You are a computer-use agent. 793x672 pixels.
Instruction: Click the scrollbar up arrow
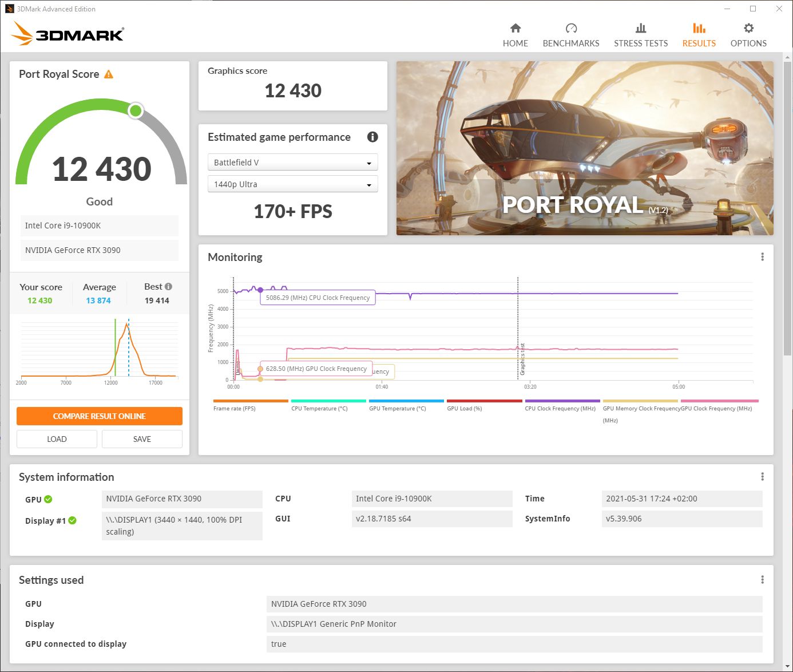[788, 57]
